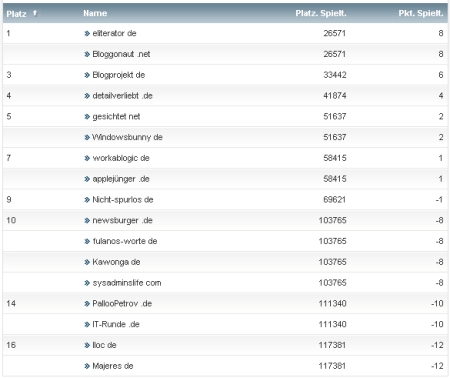Select points value -1 in Nicht-spurlos row
Screen dimensions: 450x378
coord(439,200)
